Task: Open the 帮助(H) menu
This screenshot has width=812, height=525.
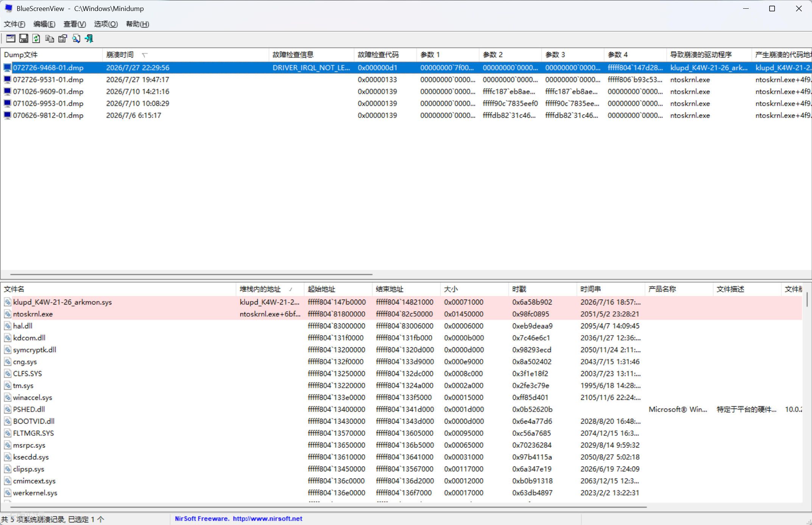Action: [137, 24]
